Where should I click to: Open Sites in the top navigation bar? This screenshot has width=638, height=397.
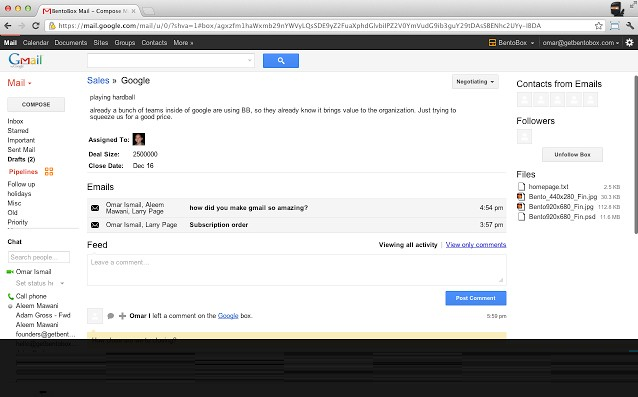101,43
